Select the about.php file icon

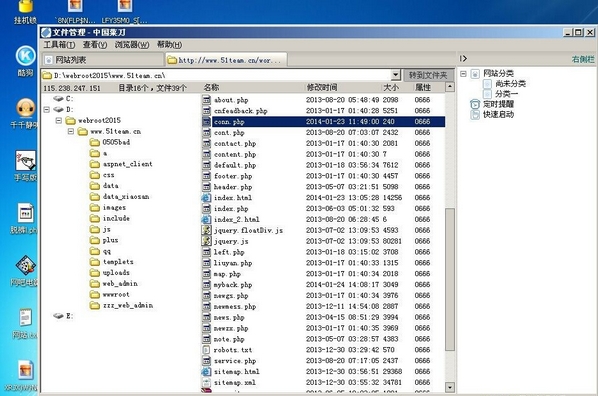click(206, 100)
